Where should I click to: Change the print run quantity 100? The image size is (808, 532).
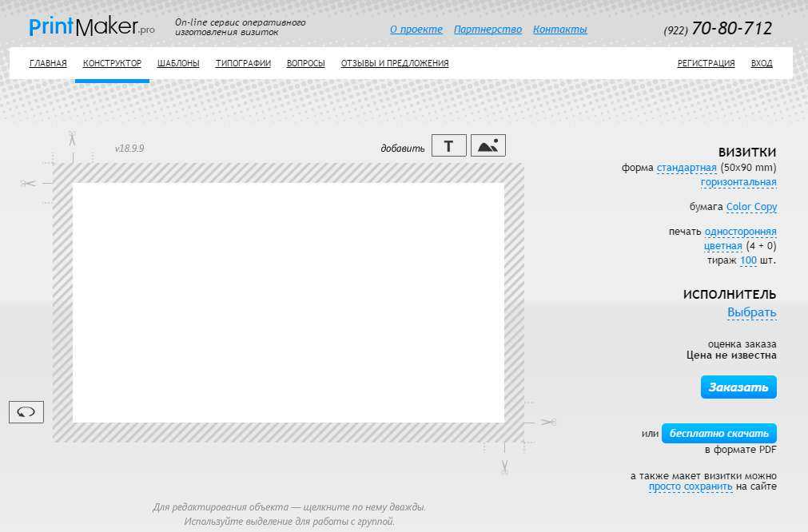tap(748, 260)
